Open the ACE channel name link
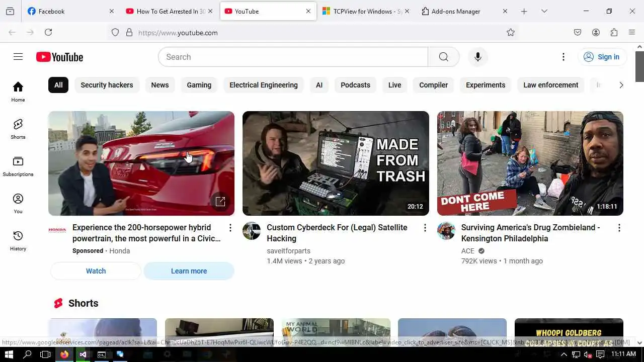Viewport: 644px width, 362px height. click(x=468, y=251)
